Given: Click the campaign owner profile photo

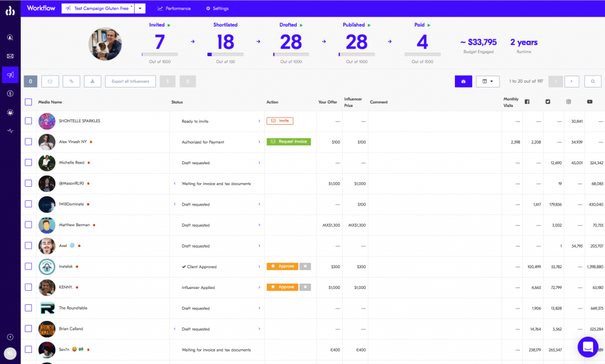Looking at the screenshot, I should (x=105, y=44).
